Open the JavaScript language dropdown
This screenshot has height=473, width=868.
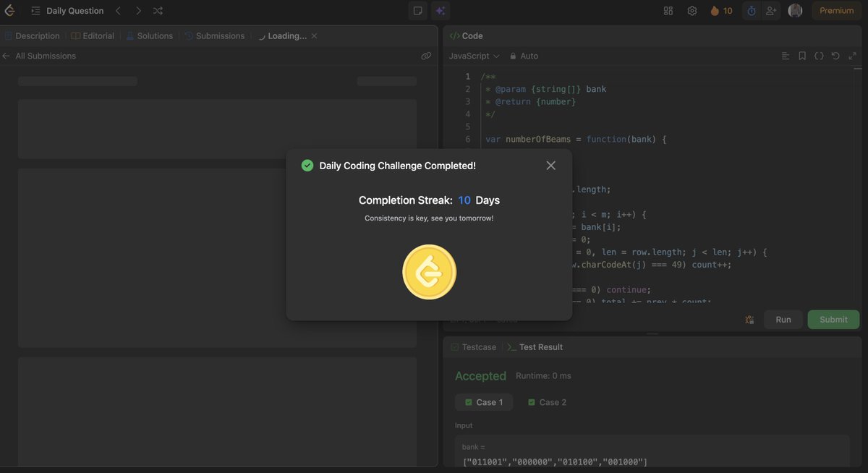(x=474, y=56)
